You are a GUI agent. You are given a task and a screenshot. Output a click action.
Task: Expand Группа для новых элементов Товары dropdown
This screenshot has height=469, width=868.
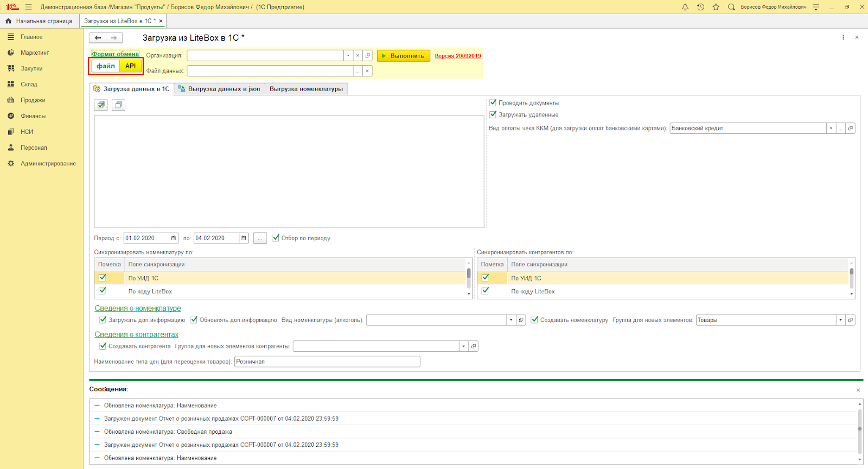coord(841,320)
